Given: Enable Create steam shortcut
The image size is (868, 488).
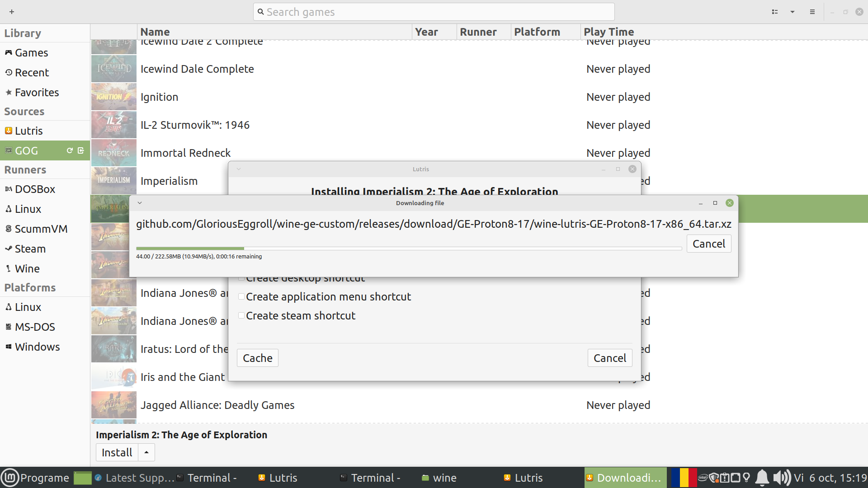Looking at the screenshot, I should [x=241, y=316].
